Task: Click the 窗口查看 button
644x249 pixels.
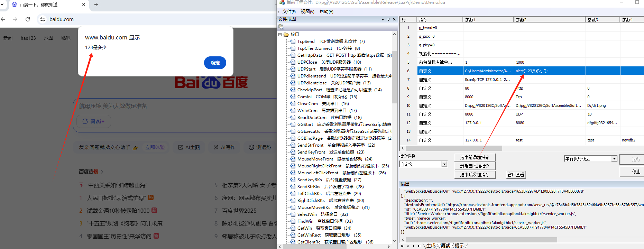Action: click(x=516, y=175)
